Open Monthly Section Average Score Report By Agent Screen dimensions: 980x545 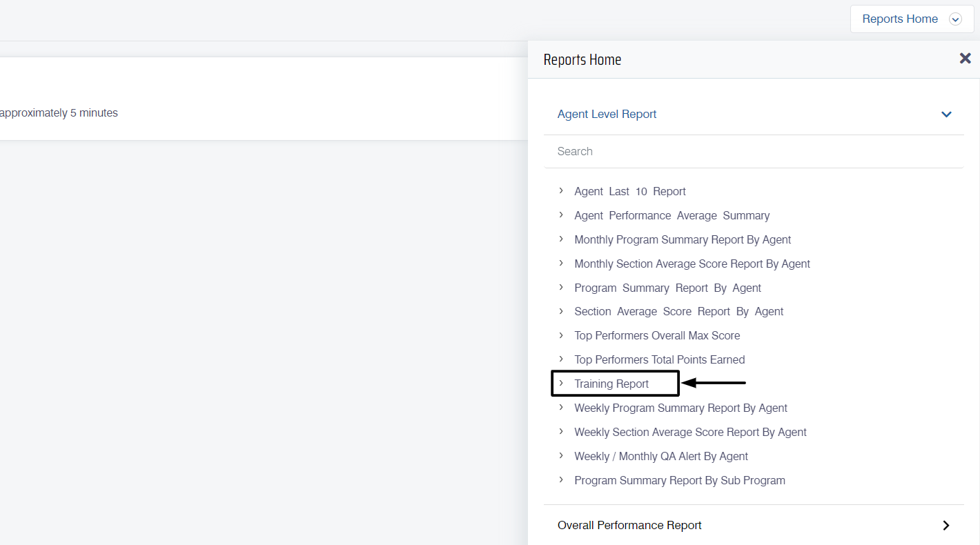tap(692, 264)
